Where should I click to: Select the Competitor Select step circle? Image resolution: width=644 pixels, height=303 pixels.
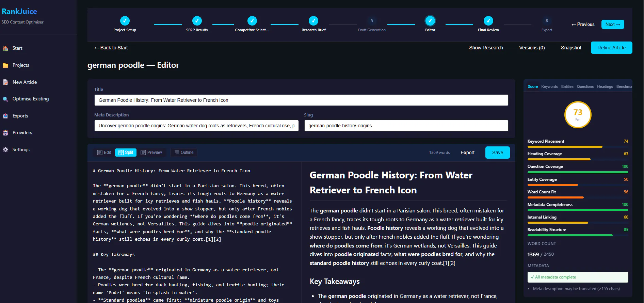[x=252, y=21]
